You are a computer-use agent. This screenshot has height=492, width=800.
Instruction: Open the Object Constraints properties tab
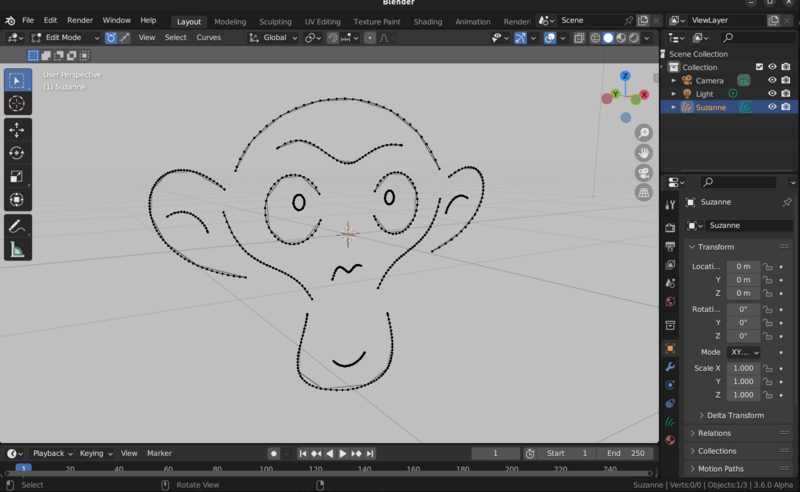(x=670, y=403)
